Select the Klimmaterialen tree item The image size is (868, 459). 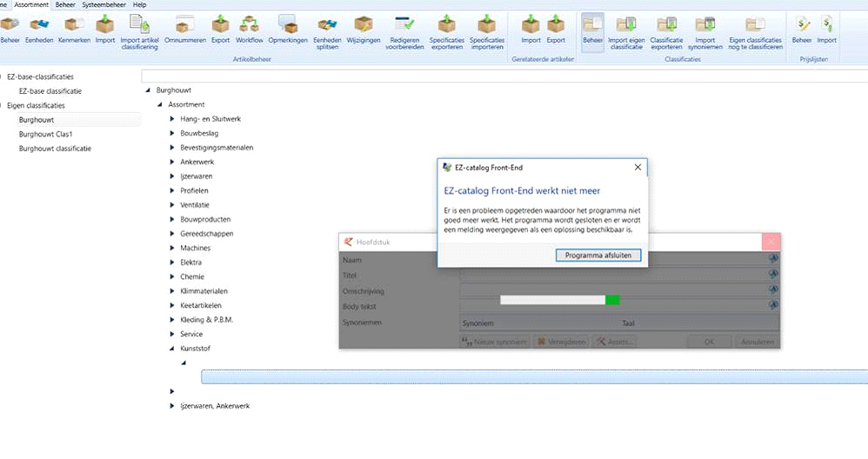click(204, 291)
